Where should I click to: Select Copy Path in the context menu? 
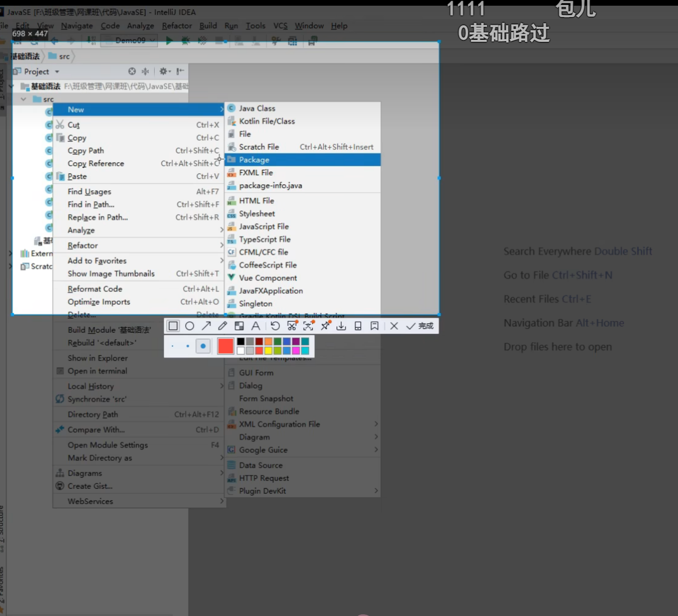pos(139,151)
